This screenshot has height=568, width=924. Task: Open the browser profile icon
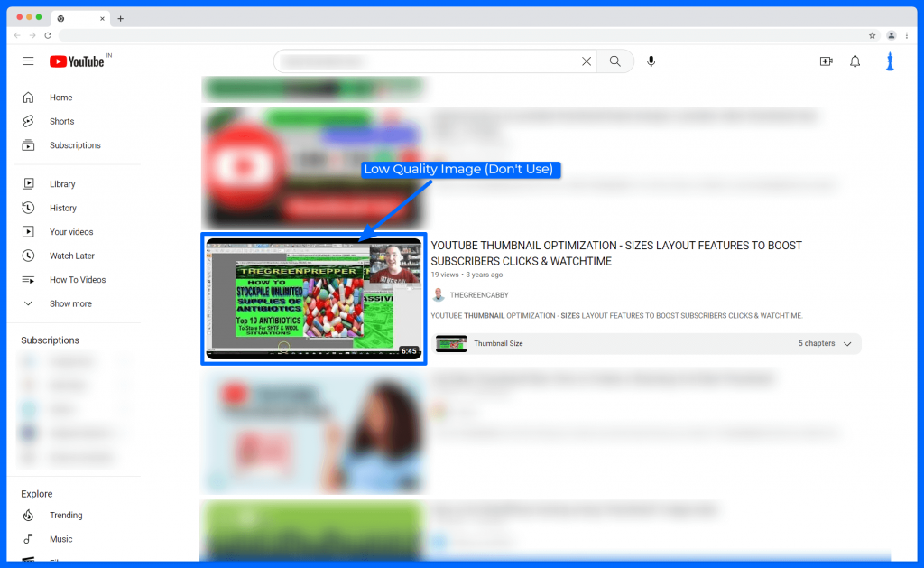coord(891,35)
